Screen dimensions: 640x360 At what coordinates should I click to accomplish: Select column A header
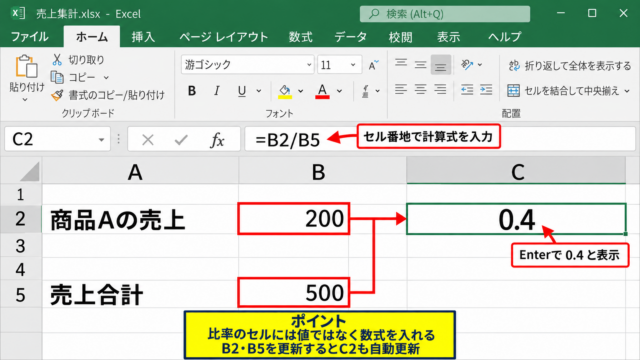140,172
